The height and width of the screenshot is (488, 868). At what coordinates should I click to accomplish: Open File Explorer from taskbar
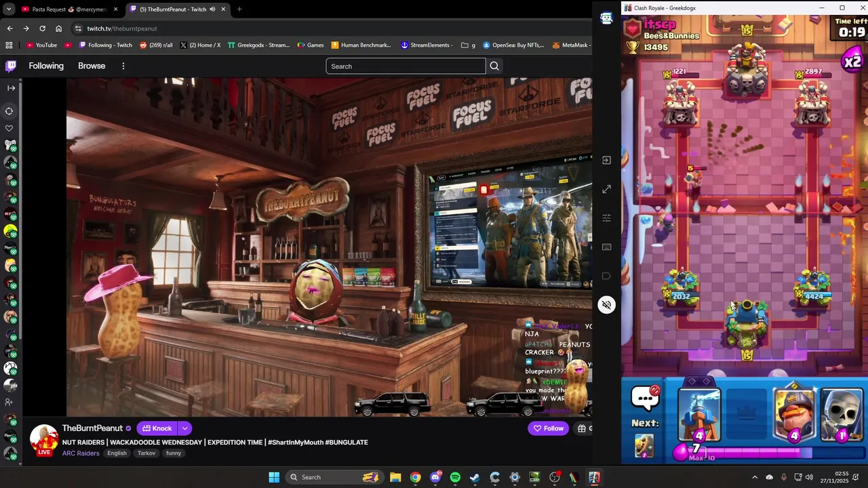(x=395, y=477)
